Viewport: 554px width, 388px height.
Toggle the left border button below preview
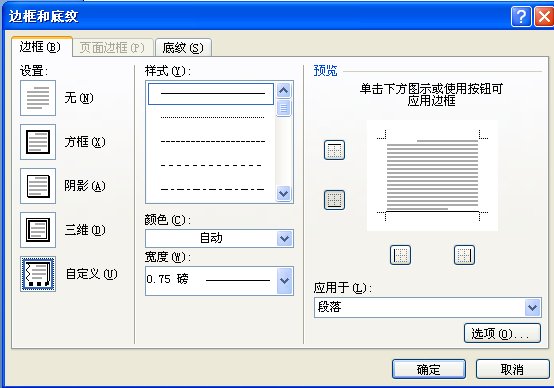click(x=400, y=255)
